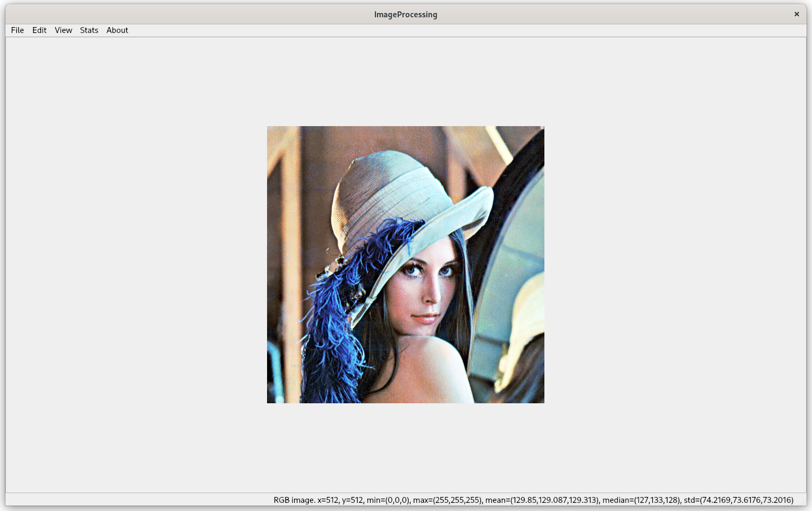
Task: Click the Lena image in the viewer
Action: 406,265
